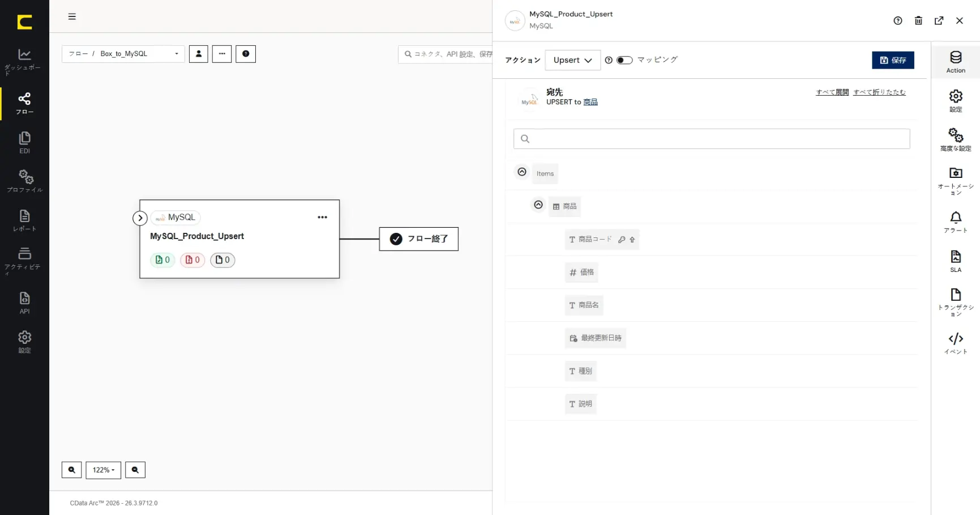Click the up-arrow icon on 商品コード
The width and height of the screenshot is (980, 515).
click(x=632, y=240)
